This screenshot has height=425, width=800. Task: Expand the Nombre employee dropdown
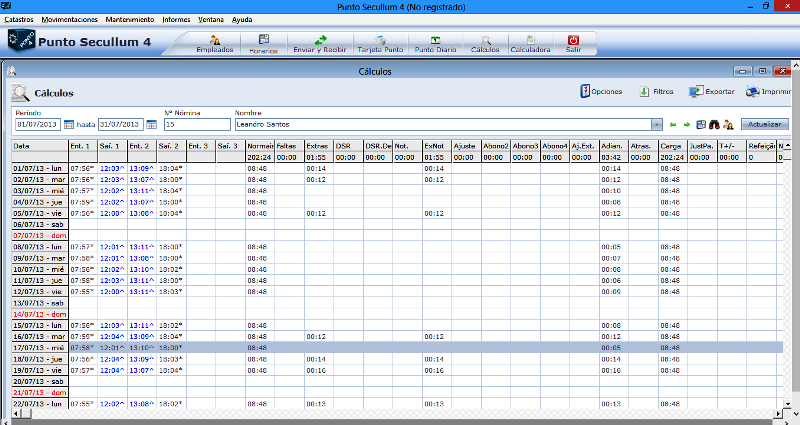click(657, 125)
